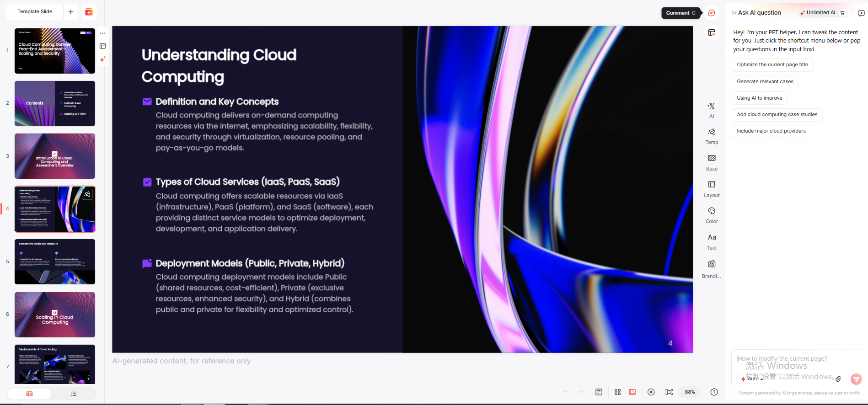Click the folder icon beside Deployment Models heading

pos(147,263)
